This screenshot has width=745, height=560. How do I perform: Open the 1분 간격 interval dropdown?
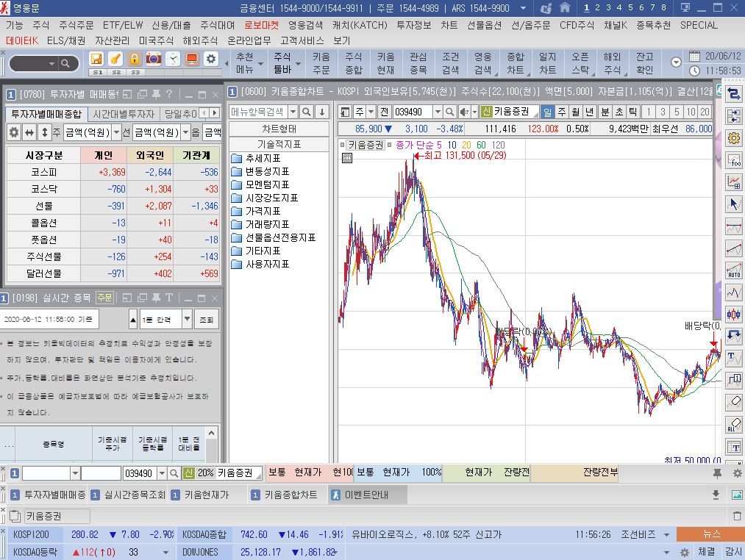point(188,319)
